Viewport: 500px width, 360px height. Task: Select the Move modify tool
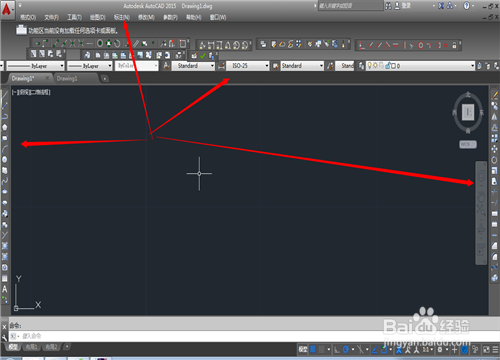(x=494, y=149)
